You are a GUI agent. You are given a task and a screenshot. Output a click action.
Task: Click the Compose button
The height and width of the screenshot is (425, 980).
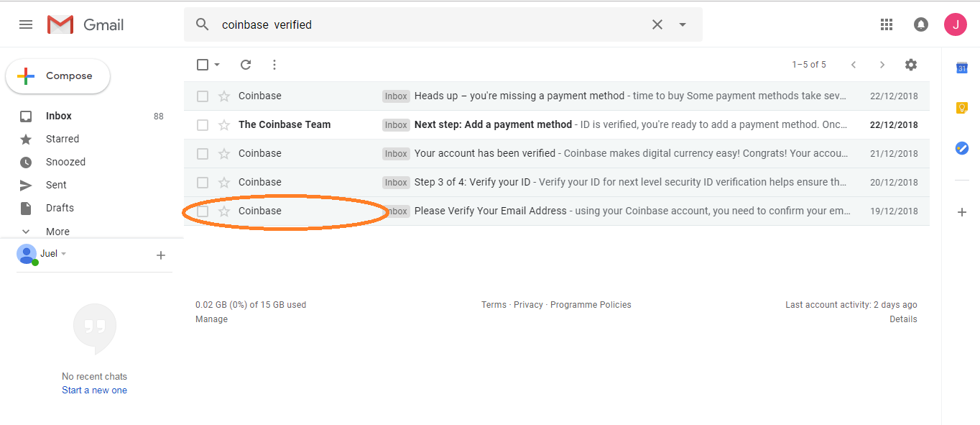point(58,76)
